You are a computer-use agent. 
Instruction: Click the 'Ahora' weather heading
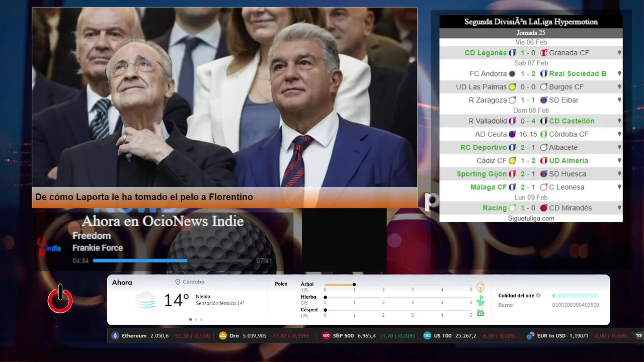coord(122,283)
